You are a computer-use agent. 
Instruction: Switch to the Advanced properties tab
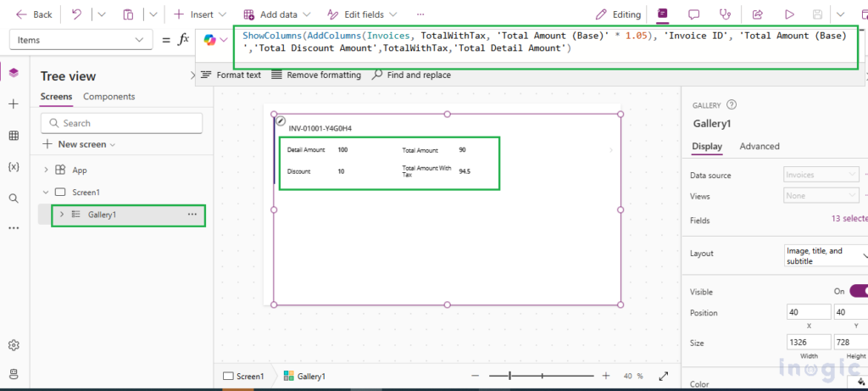759,146
